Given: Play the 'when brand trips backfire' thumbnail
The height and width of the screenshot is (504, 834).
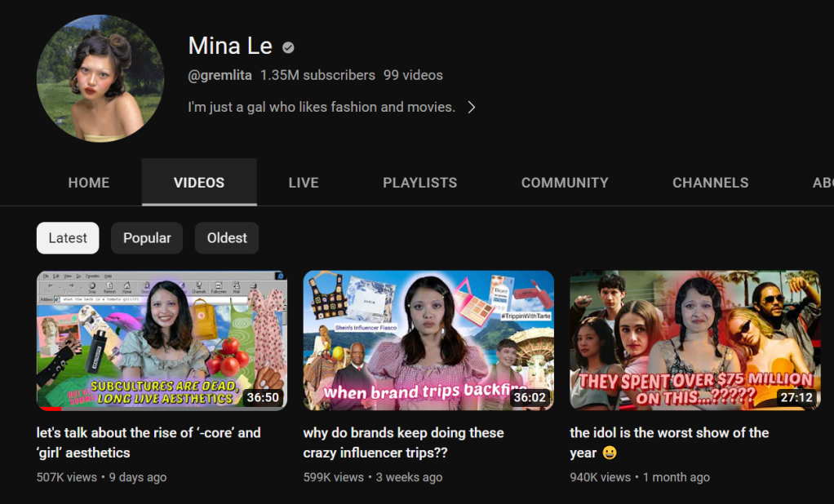Looking at the screenshot, I should pos(428,340).
